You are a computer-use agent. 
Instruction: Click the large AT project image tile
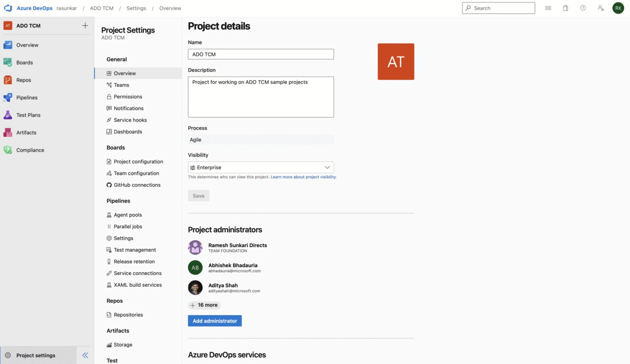[396, 61]
